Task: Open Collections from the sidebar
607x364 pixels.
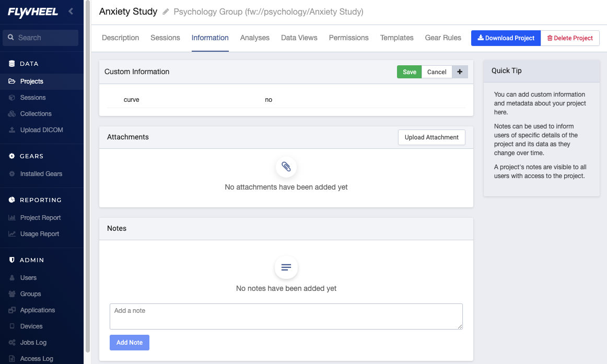Action: pos(36,114)
